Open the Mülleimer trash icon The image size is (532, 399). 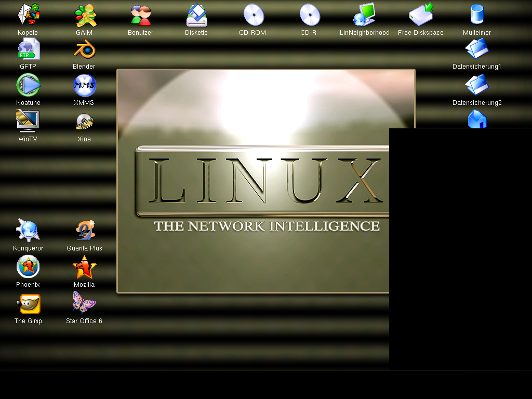pos(477,15)
